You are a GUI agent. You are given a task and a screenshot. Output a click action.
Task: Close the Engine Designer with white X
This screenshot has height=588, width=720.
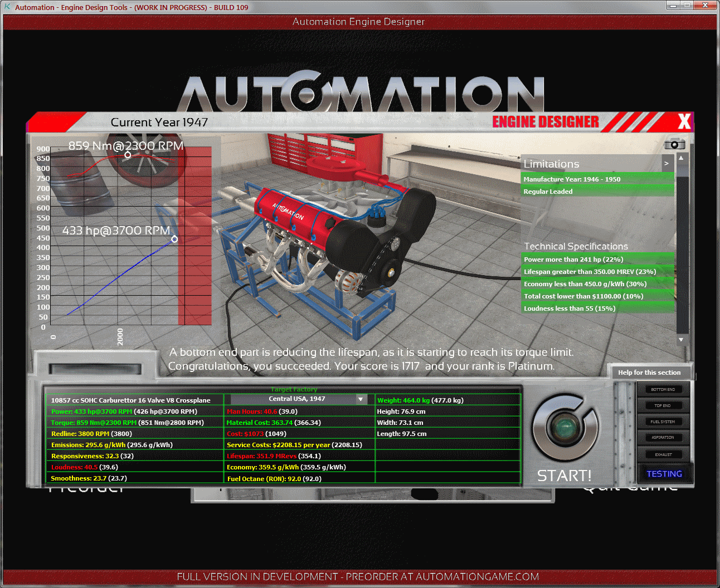point(684,121)
